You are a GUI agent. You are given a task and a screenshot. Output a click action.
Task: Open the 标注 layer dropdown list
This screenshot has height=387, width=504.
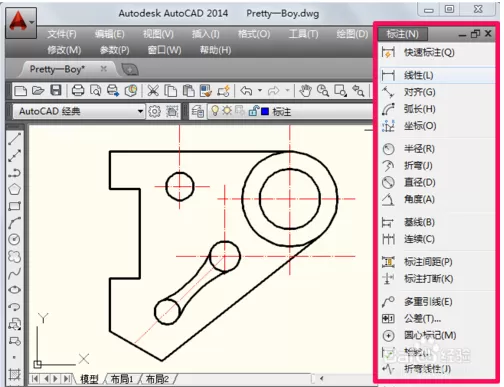290,112
